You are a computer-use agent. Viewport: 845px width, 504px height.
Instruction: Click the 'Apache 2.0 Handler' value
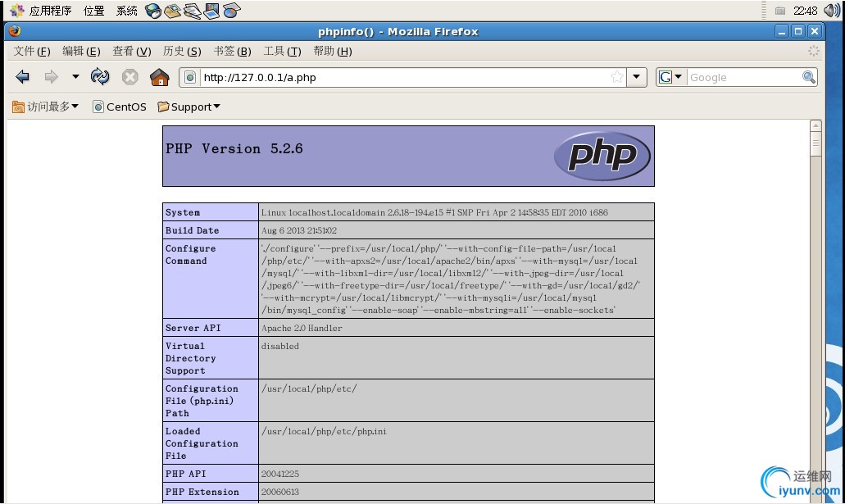coord(302,328)
